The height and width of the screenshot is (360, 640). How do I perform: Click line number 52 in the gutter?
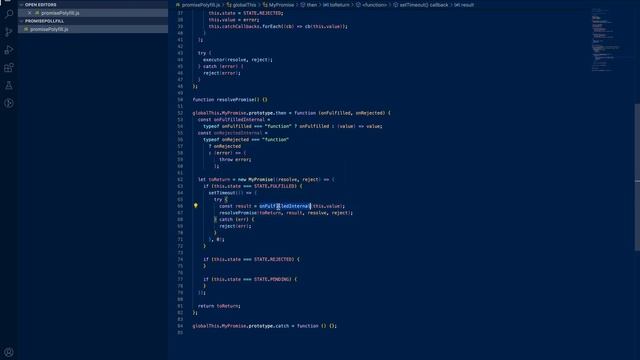(180, 113)
